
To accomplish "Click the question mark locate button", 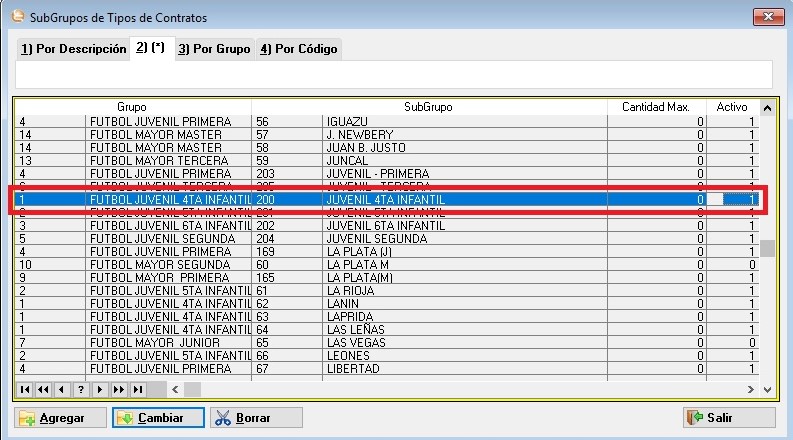I will coord(81,389).
